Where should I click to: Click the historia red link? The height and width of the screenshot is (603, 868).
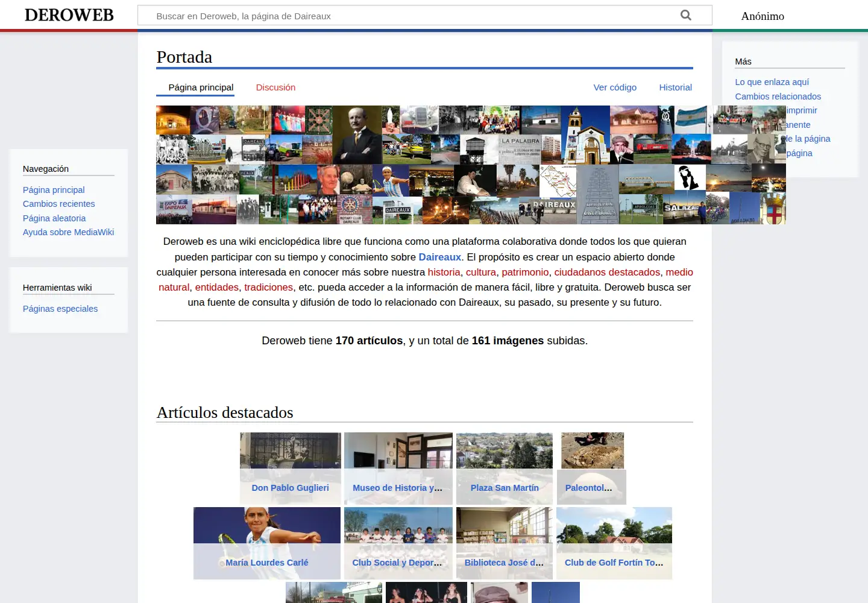point(444,272)
